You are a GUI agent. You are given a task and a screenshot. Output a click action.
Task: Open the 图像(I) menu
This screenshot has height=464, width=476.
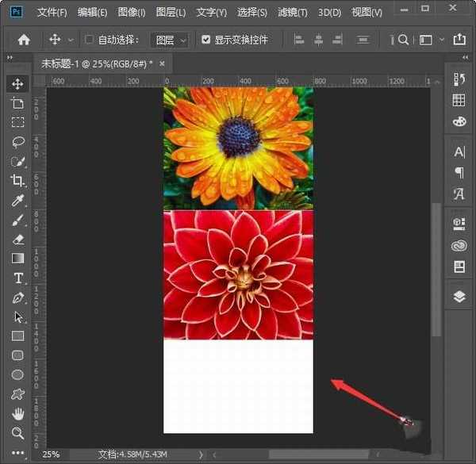[x=131, y=13]
